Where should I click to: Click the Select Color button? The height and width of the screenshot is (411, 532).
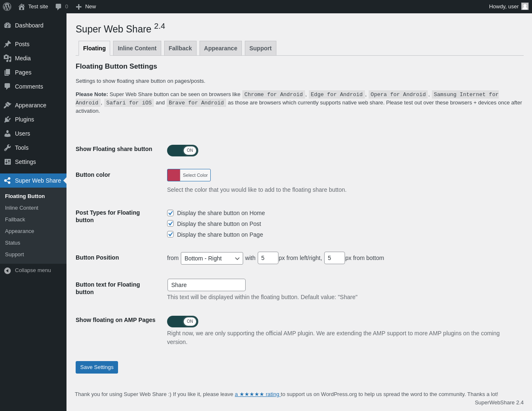point(195,175)
